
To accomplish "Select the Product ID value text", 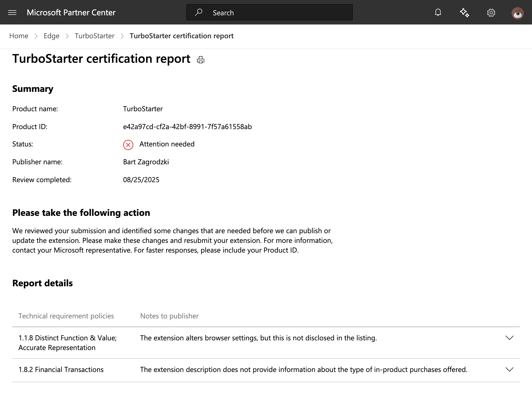I will 187,127.
